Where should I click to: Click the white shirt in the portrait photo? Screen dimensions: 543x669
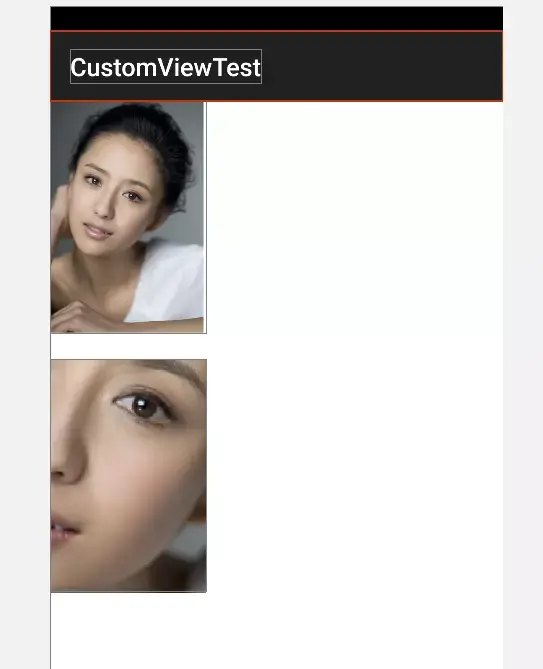[x=168, y=282]
